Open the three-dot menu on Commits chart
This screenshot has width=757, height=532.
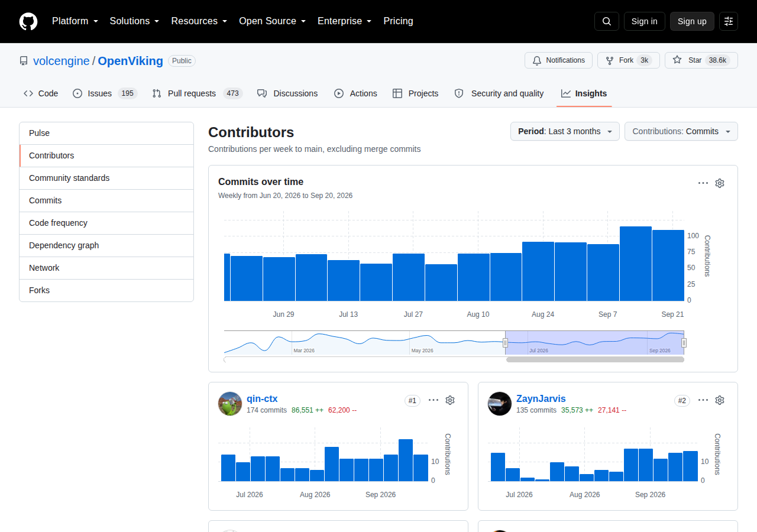click(x=703, y=183)
